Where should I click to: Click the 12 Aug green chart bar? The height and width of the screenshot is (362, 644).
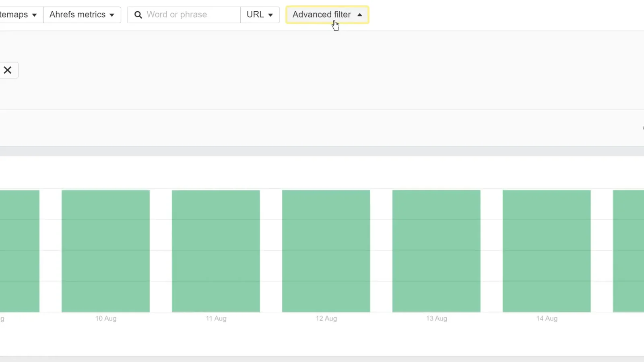tap(326, 251)
